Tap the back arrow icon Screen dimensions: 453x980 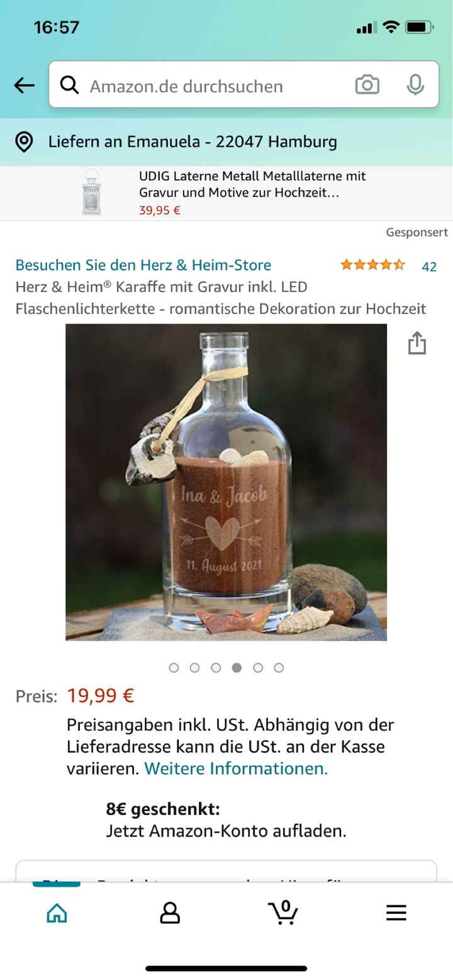coord(24,86)
